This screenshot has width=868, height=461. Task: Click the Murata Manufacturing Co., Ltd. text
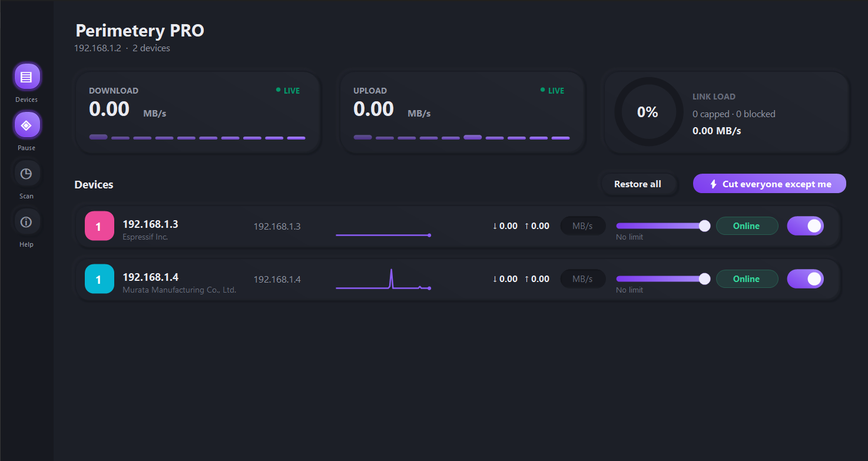click(x=180, y=290)
